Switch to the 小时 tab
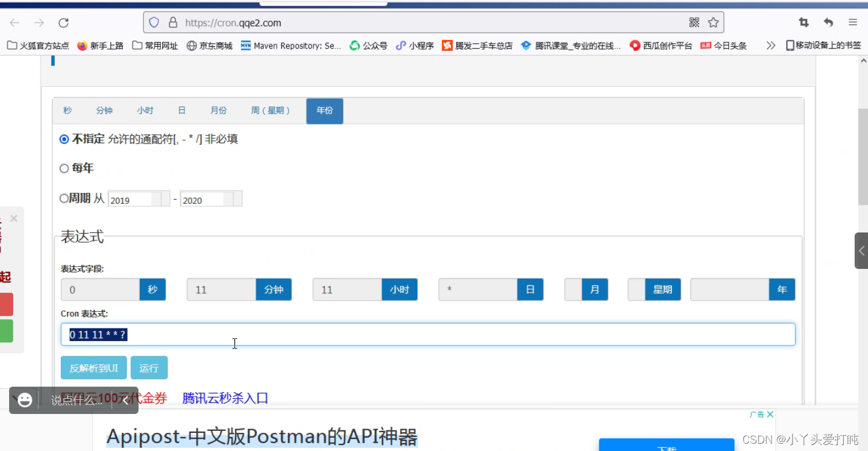Screen dimensions: 868x451 click(x=145, y=110)
